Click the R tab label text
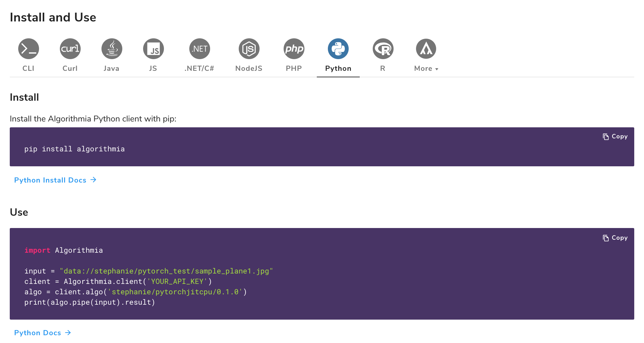Image resolution: width=644 pixels, height=343 pixels. [383, 69]
